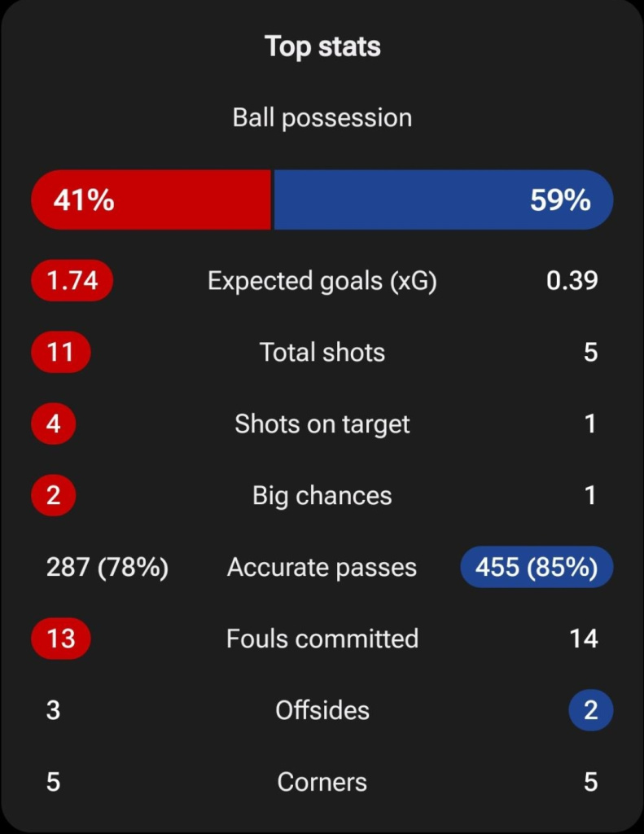Tap the blue 455 (85%) passes badge
The height and width of the screenshot is (834, 644).
pyautogui.click(x=537, y=567)
